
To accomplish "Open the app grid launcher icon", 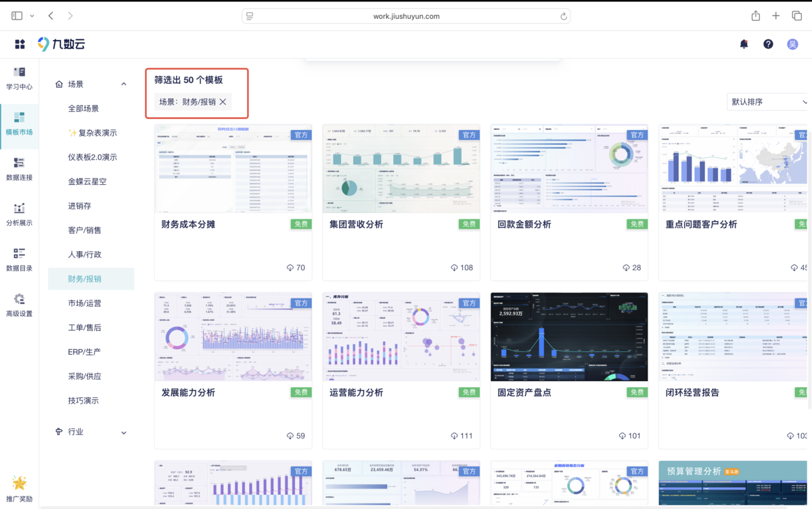I will tap(20, 44).
